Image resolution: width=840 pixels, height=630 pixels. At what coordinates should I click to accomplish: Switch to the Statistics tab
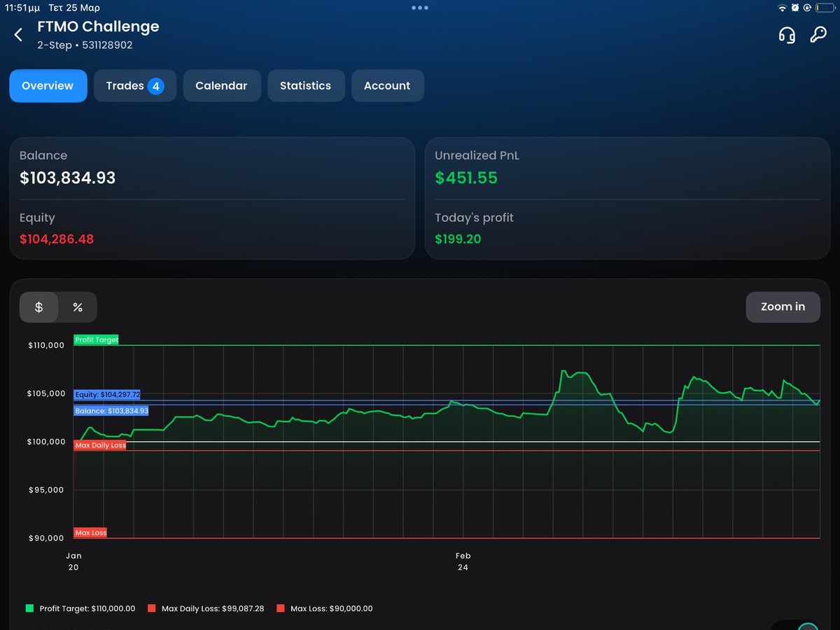click(305, 86)
